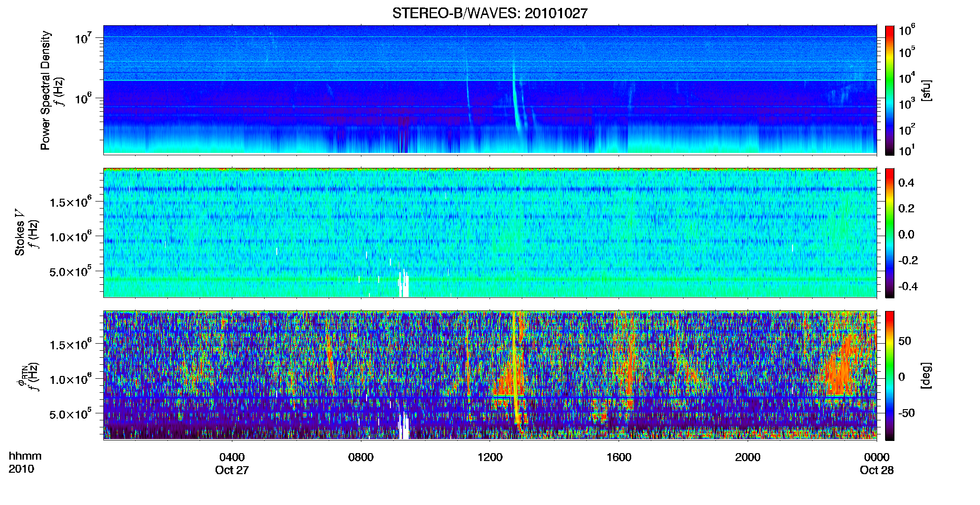Viewport: 980px width, 505px height.
Task: Click the 1600 time axis label
Action: click(619, 457)
